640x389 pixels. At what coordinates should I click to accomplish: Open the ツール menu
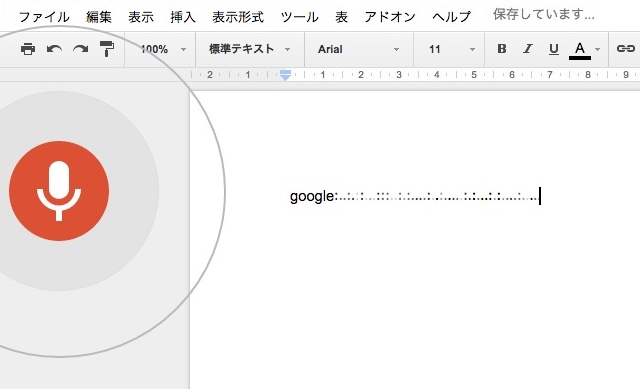(300, 17)
